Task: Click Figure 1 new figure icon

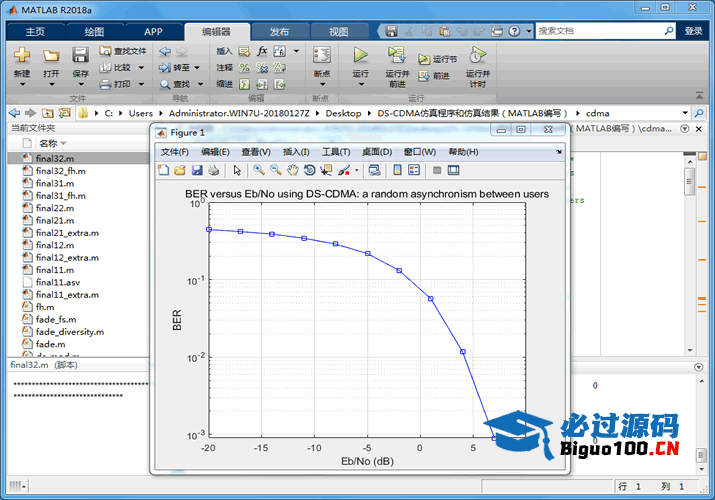Action: click(x=163, y=170)
